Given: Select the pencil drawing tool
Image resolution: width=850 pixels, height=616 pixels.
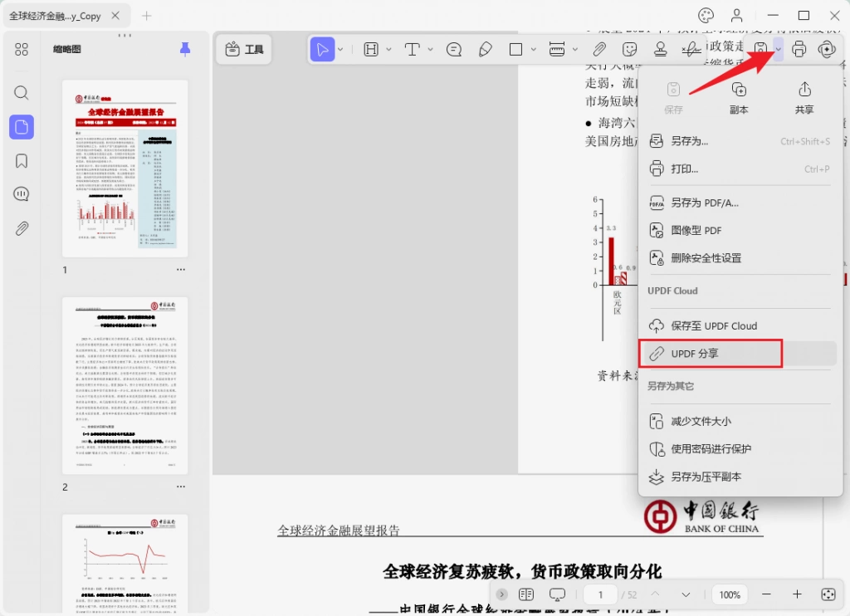Looking at the screenshot, I should [485, 50].
